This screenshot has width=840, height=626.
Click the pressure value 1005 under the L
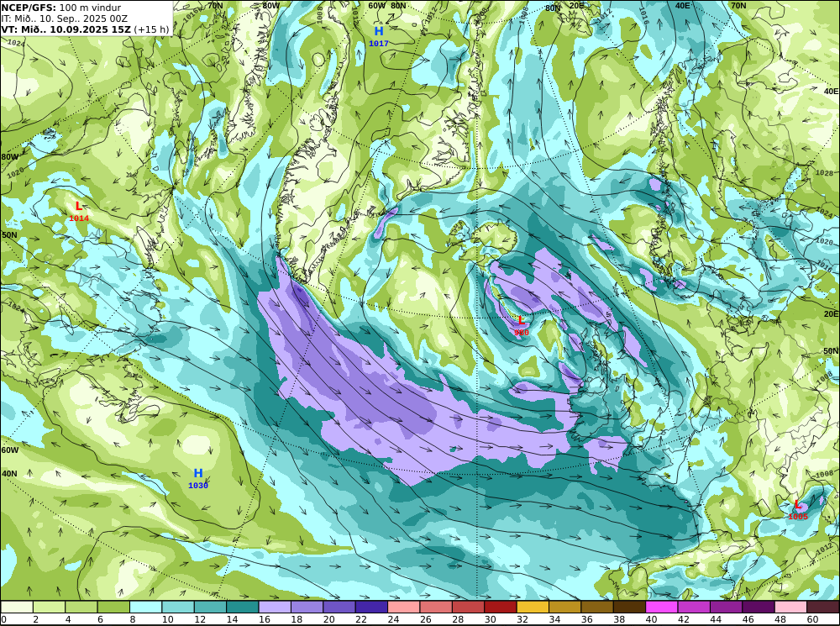[798, 517]
